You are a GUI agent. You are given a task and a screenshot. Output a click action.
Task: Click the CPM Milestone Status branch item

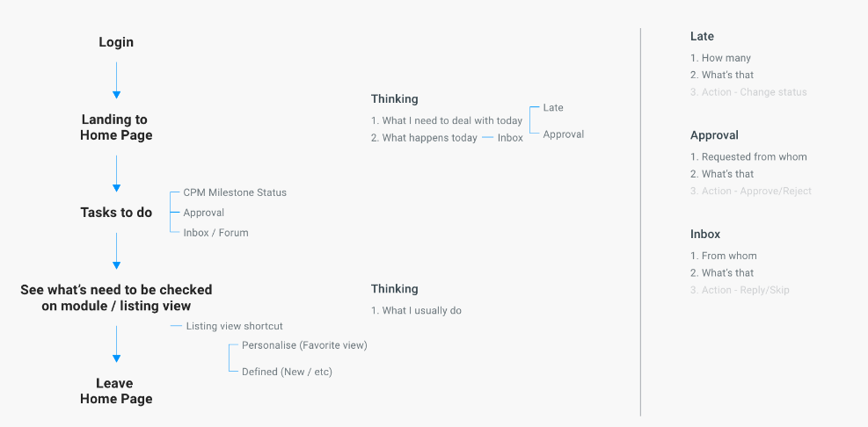[235, 192]
